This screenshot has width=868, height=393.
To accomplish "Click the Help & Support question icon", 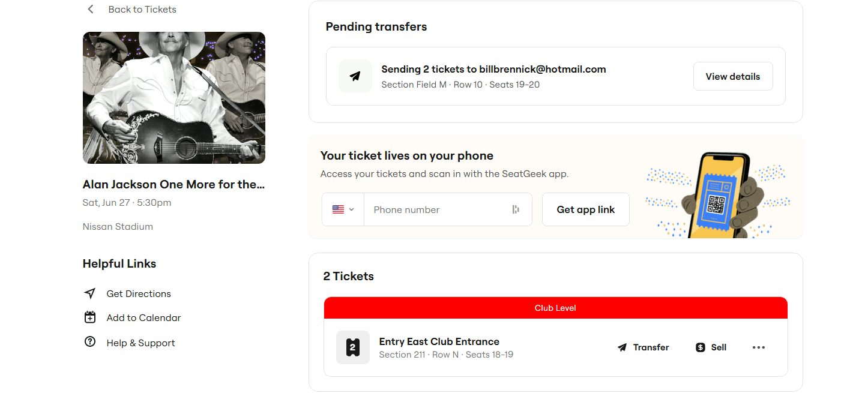I will pos(90,342).
